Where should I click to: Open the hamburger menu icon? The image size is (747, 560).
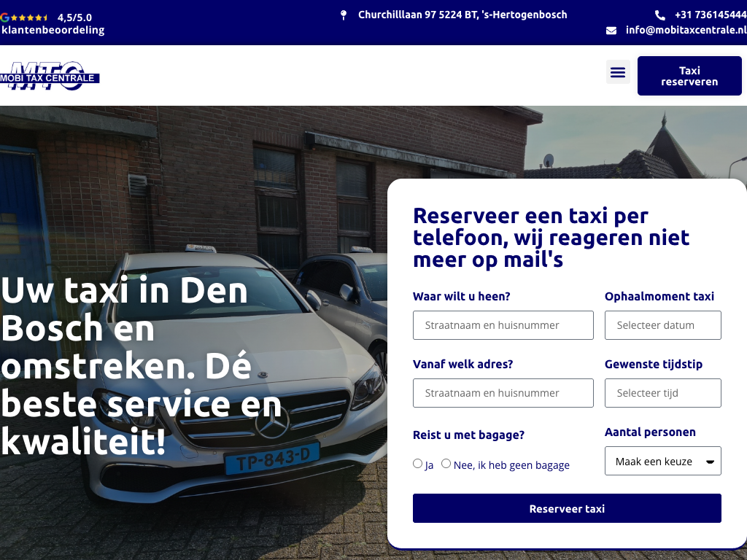click(x=618, y=72)
